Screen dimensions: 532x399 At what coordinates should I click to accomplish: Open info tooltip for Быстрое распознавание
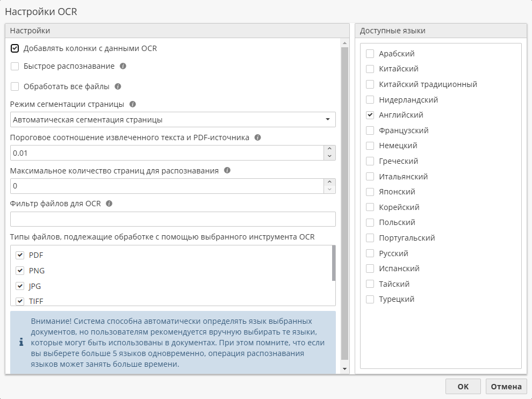coord(123,66)
